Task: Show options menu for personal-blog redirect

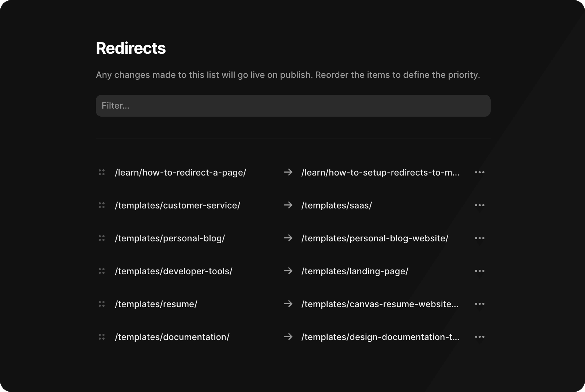Action: click(479, 238)
